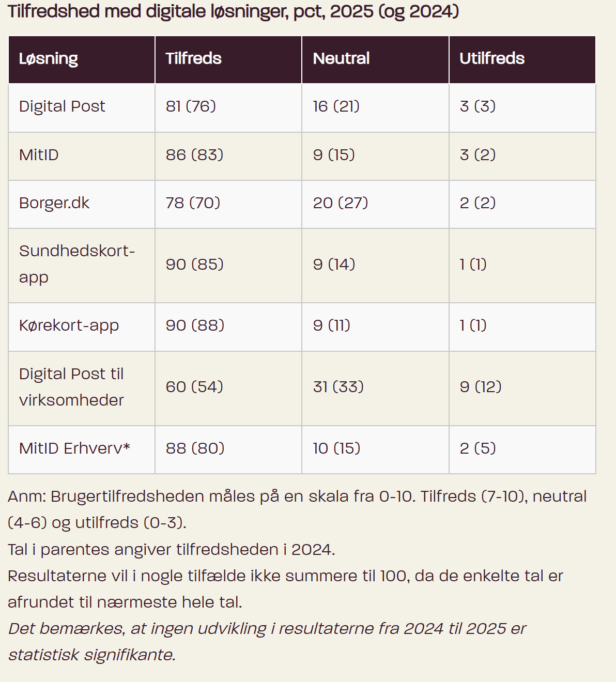The height and width of the screenshot is (682, 616).
Task: Click the Utilfreds column header
Action: pyautogui.click(x=492, y=58)
